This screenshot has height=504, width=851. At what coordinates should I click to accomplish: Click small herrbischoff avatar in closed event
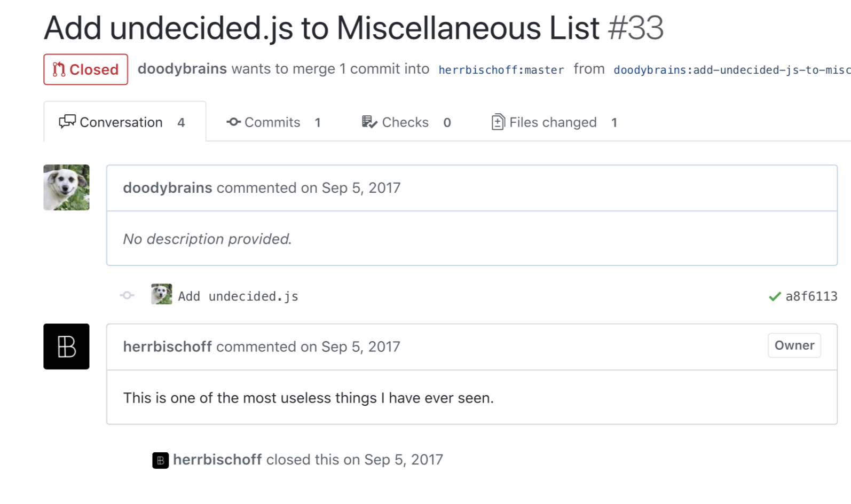[x=160, y=460]
